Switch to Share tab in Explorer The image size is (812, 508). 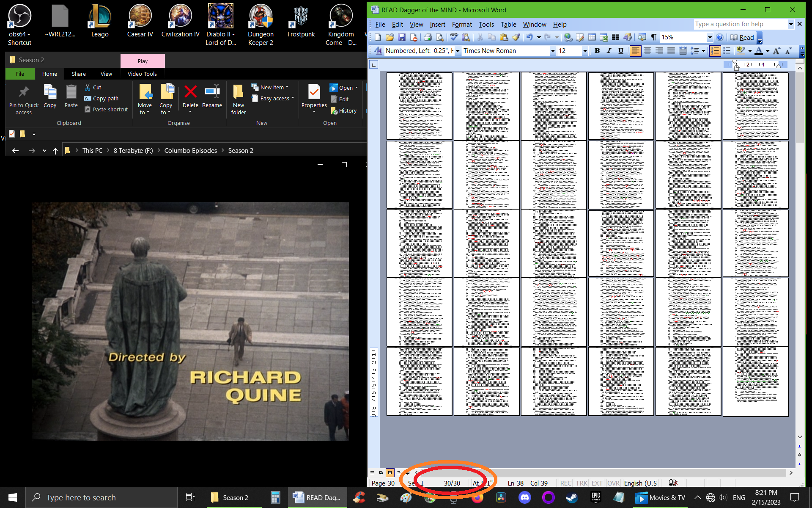[x=79, y=74]
